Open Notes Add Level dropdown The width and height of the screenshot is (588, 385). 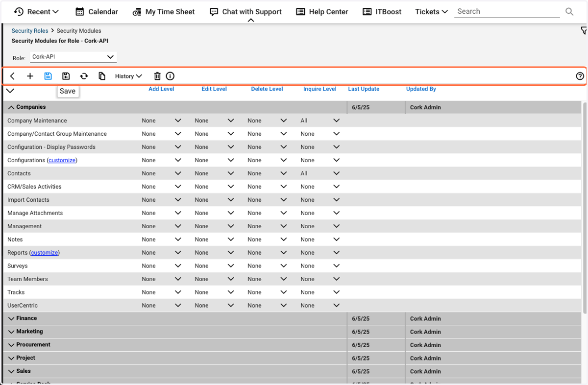pos(162,240)
